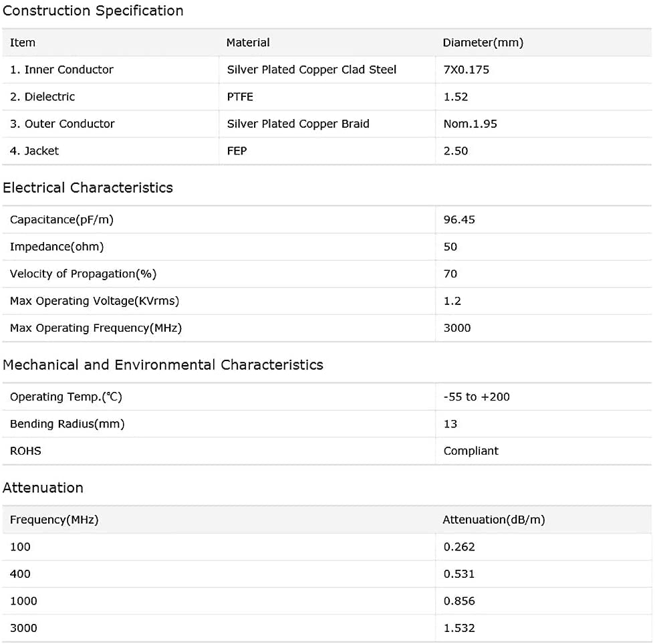
Task: Click the 1.532 attenuation value for 3000 MHz
Action: (x=459, y=628)
